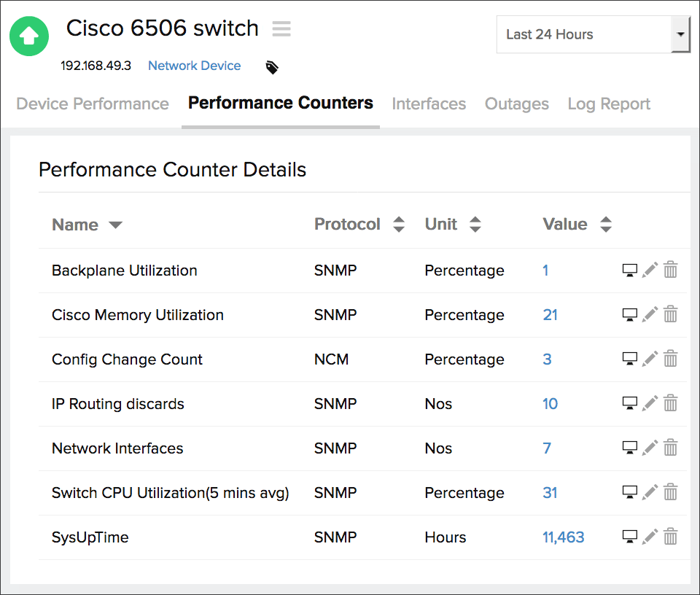This screenshot has height=595, width=700.
Task: Open graph monitor icon for Network Interfaces
Action: pos(630,448)
